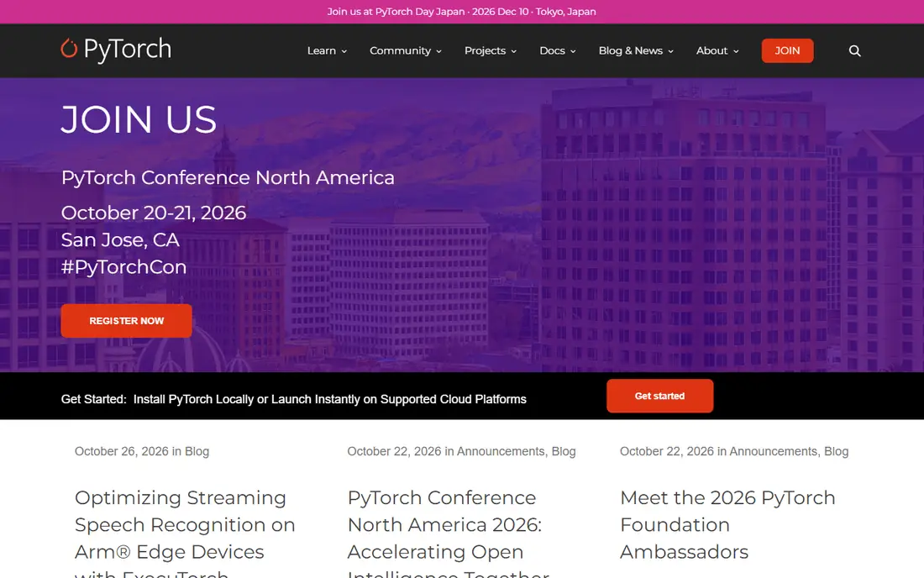
Task: Open the Projects menu item
Action: tap(485, 50)
